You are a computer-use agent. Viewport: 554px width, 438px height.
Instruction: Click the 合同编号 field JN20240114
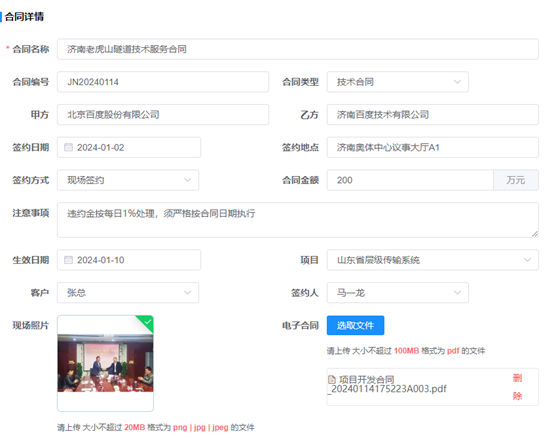point(163,82)
